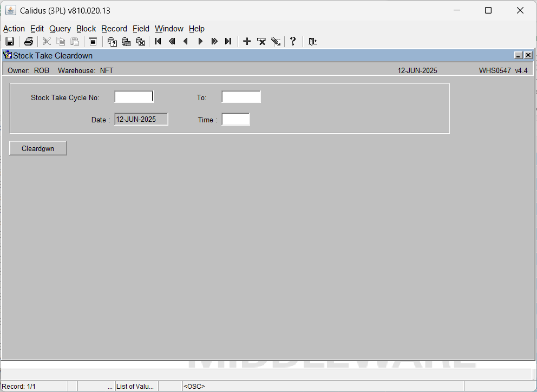Click the Enter Query toolbar icon
Viewport: 537px width, 392px height.
click(112, 42)
